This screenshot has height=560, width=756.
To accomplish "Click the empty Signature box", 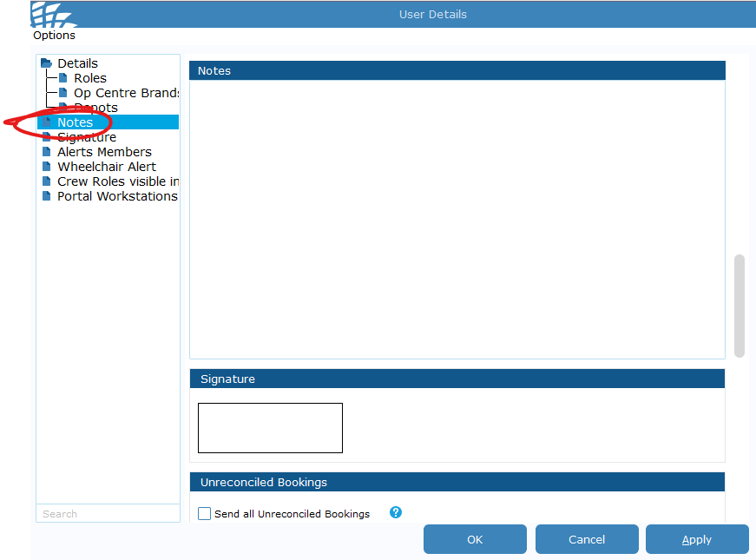I will tap(270, 428).
